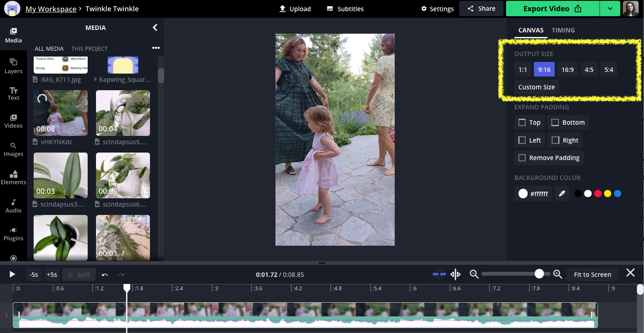Open the Elements panel
Screen dimensions: 644x333
tap(13, 178)
